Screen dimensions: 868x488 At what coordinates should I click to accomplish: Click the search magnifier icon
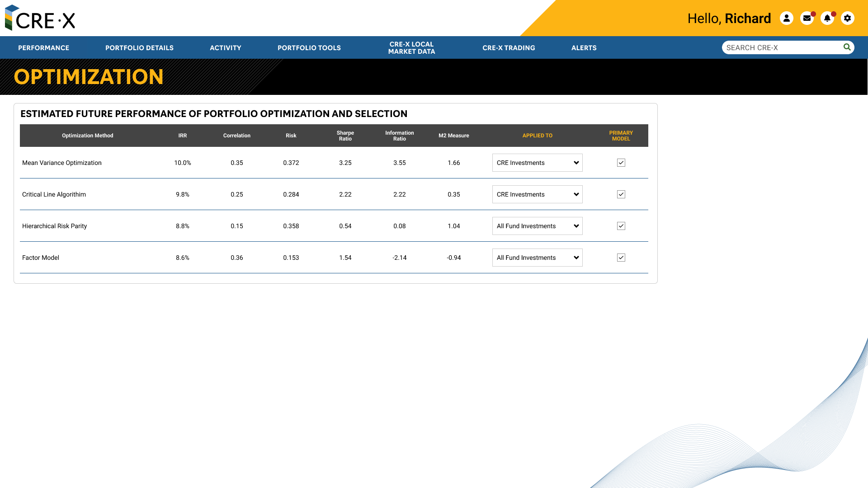point(847,47)
